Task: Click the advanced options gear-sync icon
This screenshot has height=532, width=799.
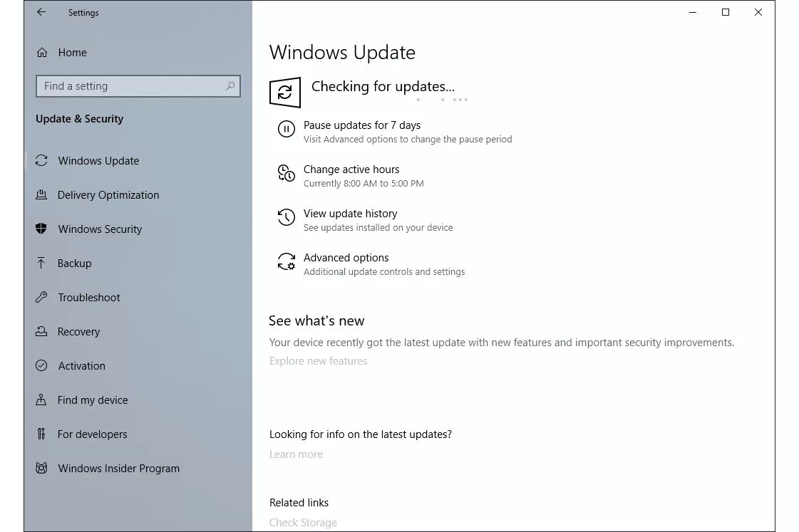Action: pyautogui.click(x=287, y=261)
